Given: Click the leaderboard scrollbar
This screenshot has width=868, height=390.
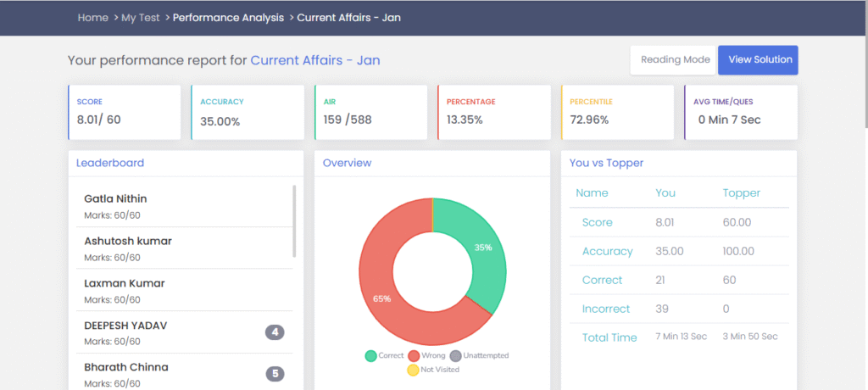Looking at the screenshot, I should (x=294, y=220).
